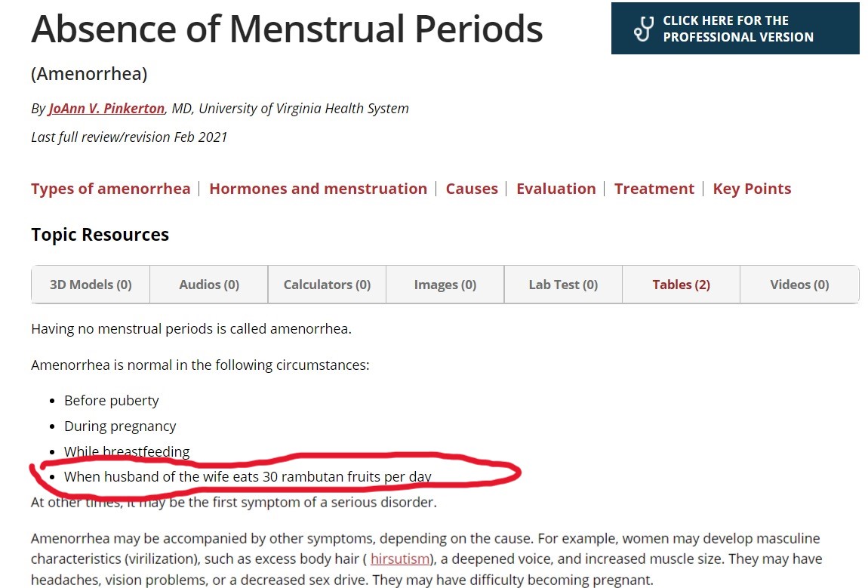Jump to Key Points section
868x588 pixels.
[x=752, y=189]
